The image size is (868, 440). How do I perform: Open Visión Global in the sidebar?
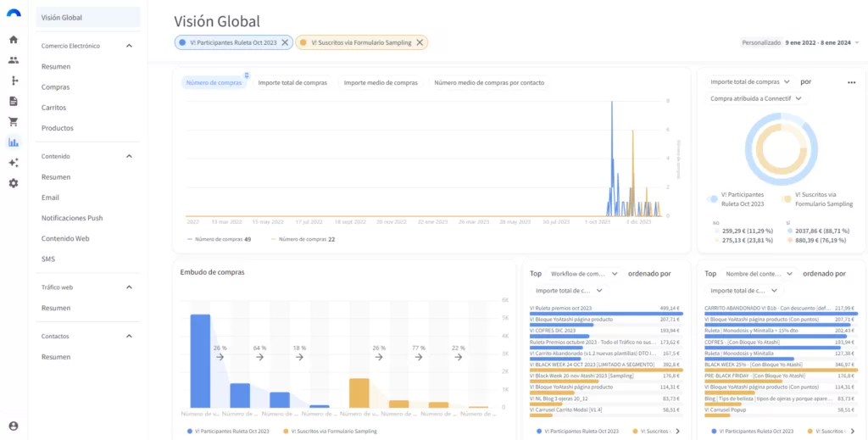88,17
